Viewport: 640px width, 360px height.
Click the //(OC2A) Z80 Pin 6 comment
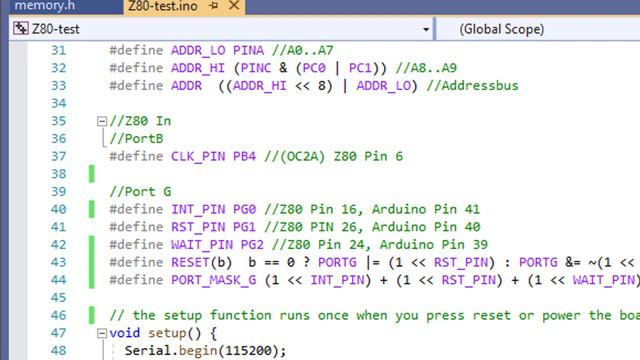(x=333, y=156)
